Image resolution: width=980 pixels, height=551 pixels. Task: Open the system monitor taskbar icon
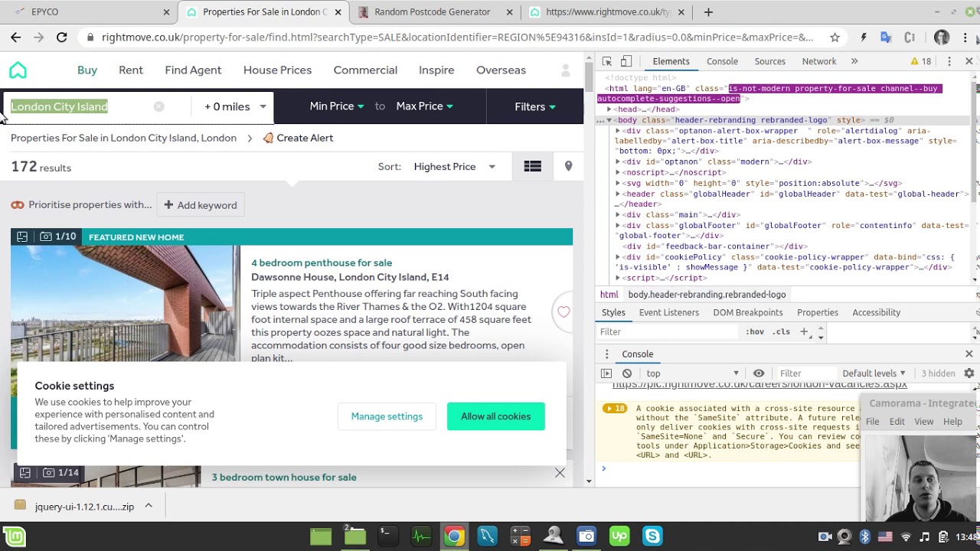(421, 536)
